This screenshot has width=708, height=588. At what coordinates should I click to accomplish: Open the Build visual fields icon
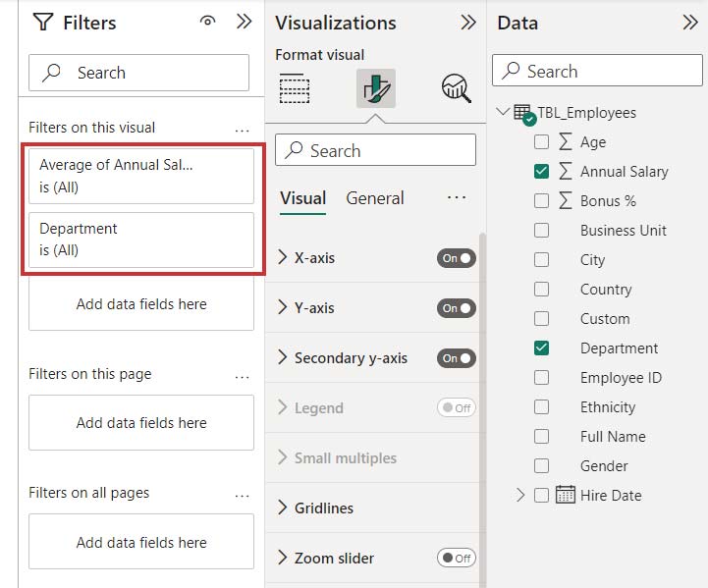(x=295, y=88)
